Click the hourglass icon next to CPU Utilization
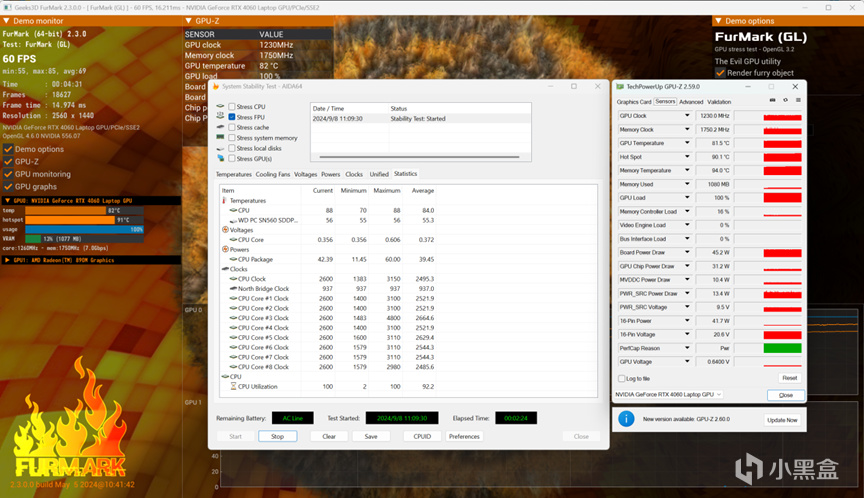The image size is (864, 498). pyautogui.click(x=233, y=386)
